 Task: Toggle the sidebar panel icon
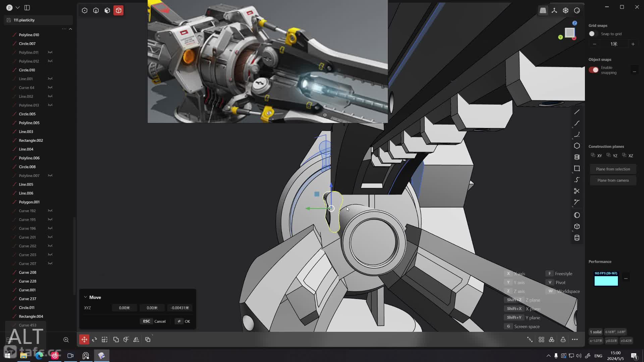tap(27, 7)
